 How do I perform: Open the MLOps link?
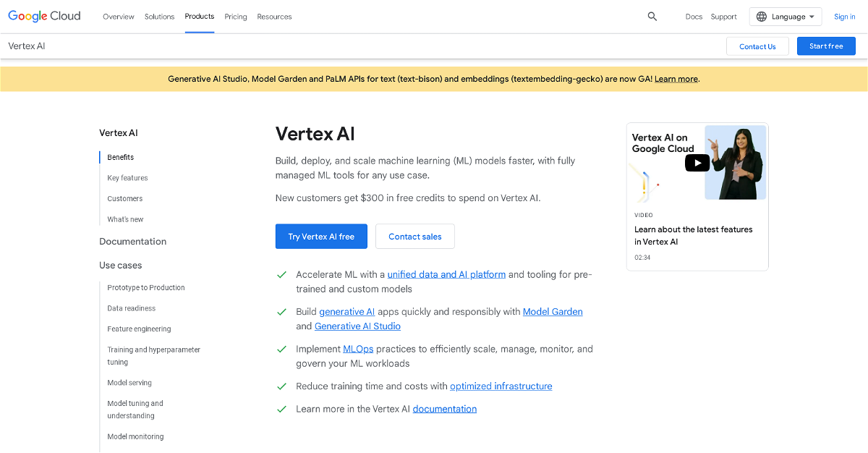(x=358, y=349)
